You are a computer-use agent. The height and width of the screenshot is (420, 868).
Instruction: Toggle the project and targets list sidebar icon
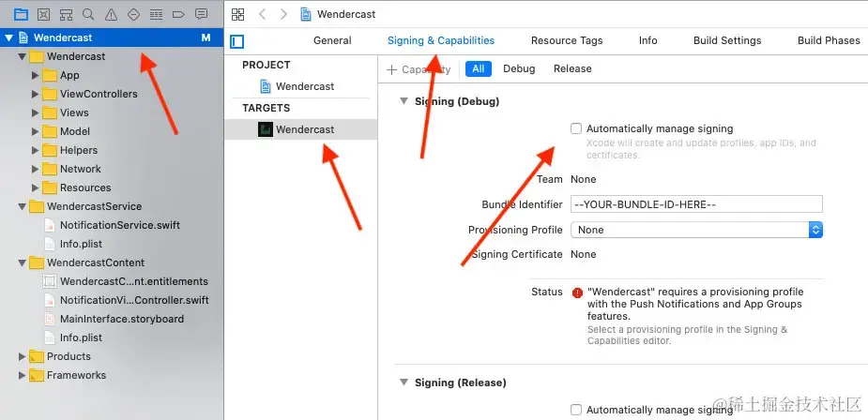pyautogui.click(x=236, y=41)
